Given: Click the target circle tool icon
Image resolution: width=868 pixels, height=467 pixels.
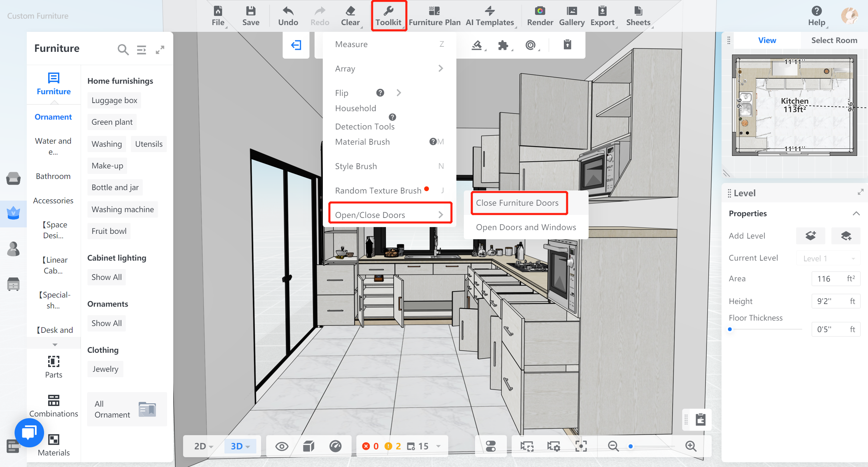Looking at the screenshot, I should point(530,45).
